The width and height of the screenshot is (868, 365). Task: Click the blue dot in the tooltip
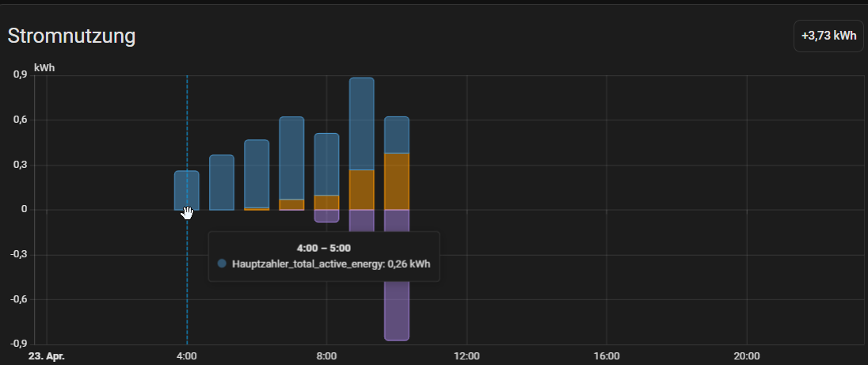(x=222, y=264)
